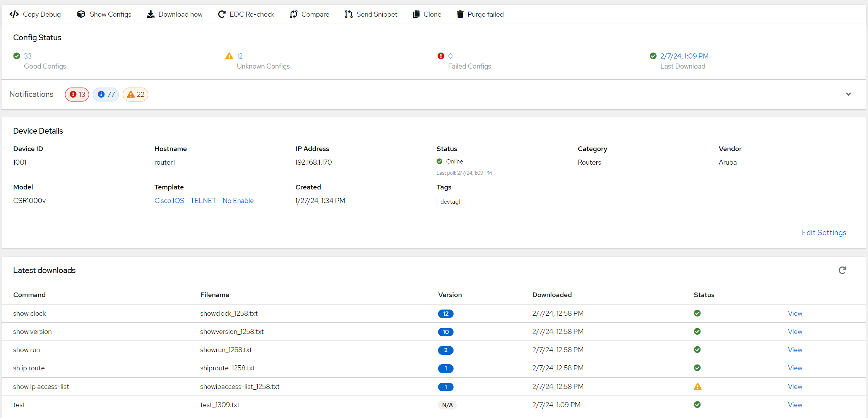Open the 33 Good Configs count

point(28,56)
